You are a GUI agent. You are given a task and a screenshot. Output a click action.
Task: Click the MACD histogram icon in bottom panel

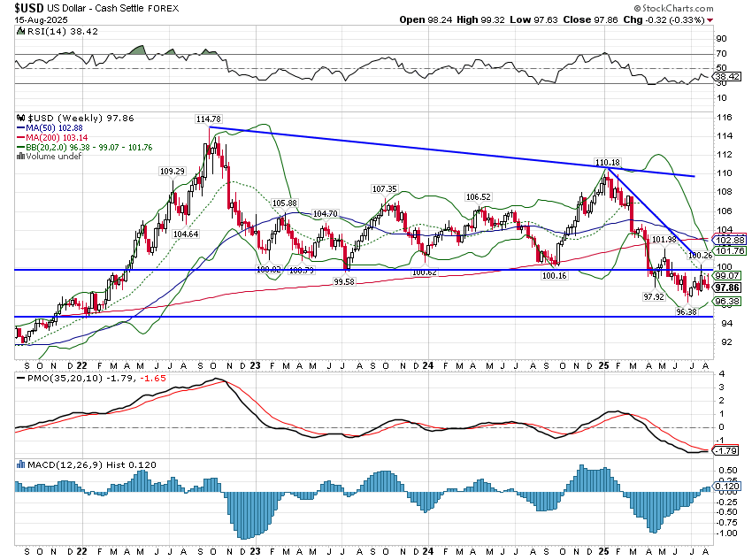21,464
